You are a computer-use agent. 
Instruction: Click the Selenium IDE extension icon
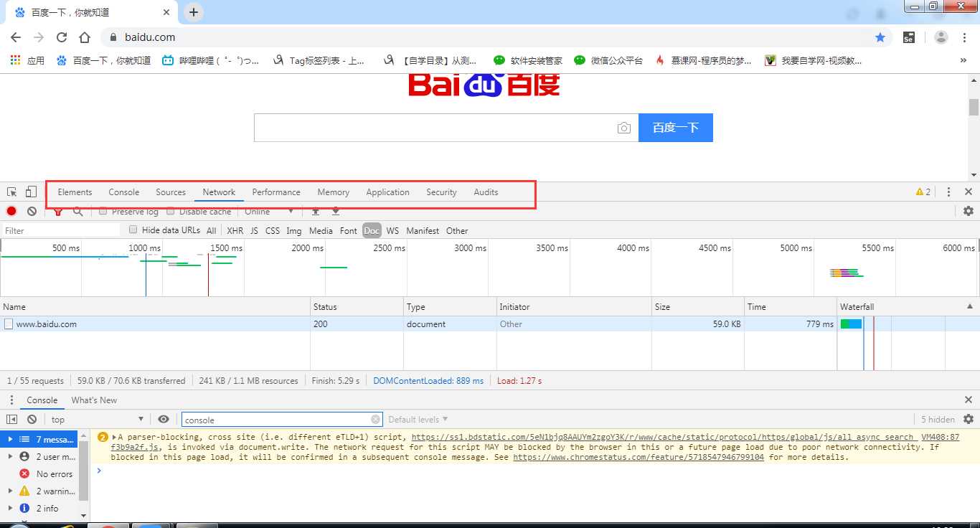(909, 37)
